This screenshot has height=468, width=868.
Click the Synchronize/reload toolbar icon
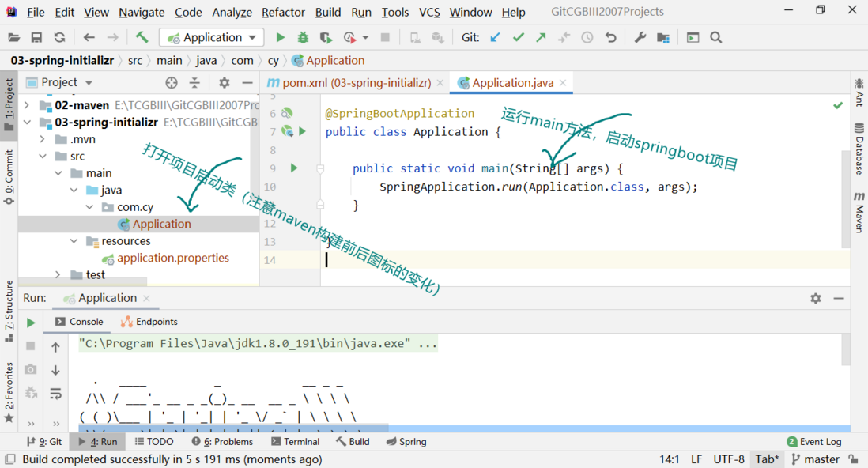(60, 38)
